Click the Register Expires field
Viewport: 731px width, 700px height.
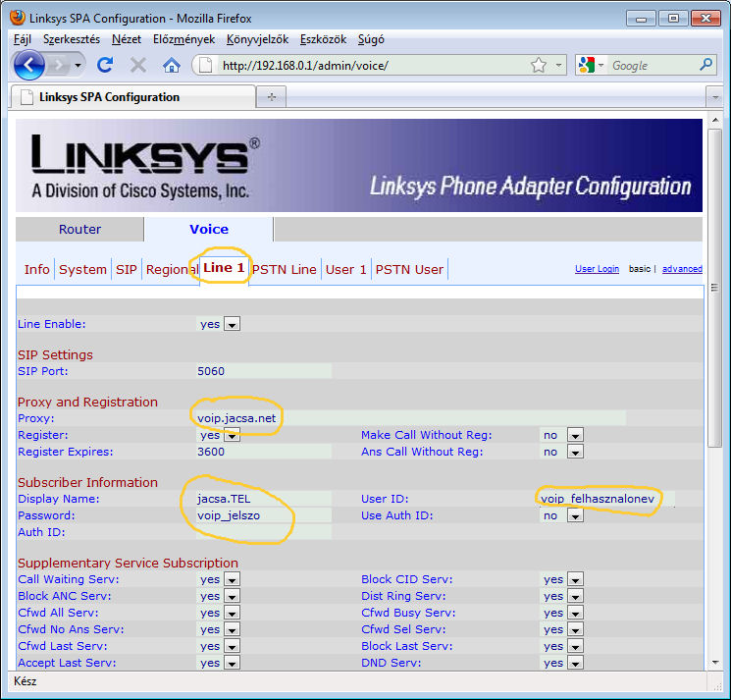pos(264,452)
